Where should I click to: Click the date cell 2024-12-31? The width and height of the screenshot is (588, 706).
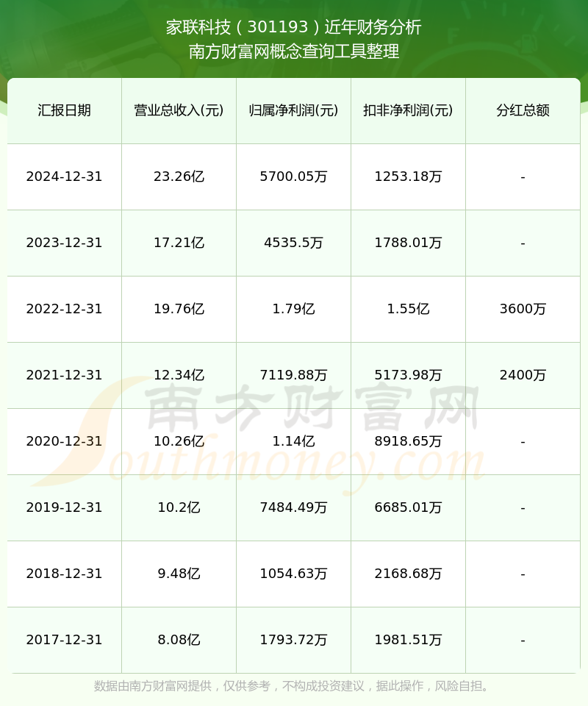65,176
